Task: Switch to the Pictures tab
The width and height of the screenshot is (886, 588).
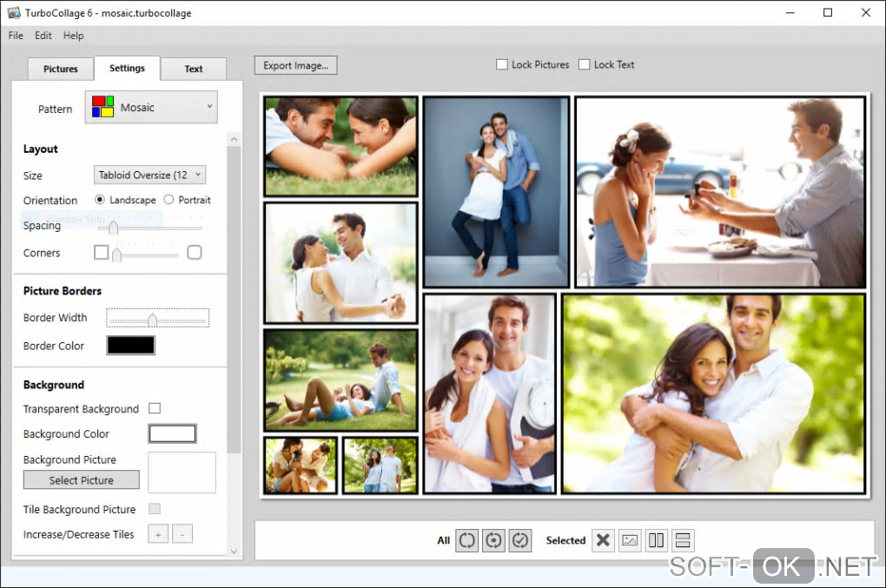Action: 61,69
